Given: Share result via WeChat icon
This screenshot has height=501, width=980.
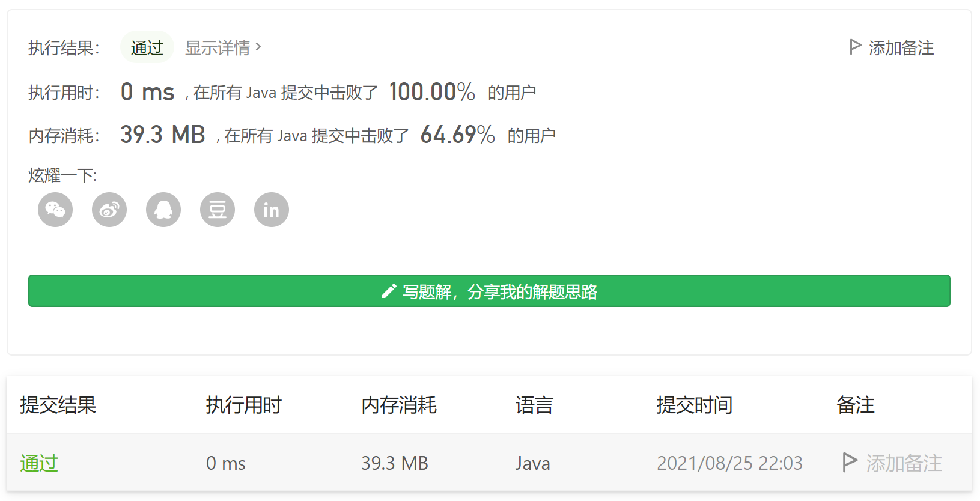Looking at the screenshot, I should pos(55,210).
